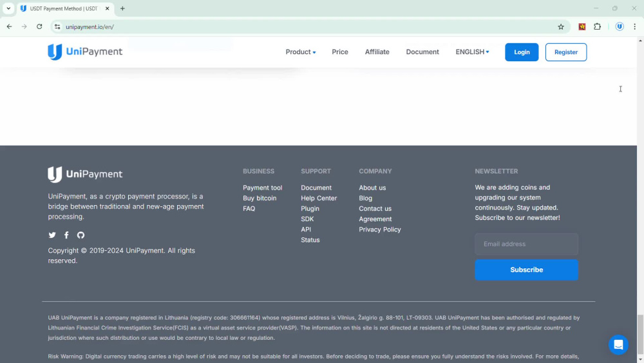
Task: Open the SDK link
Action: point(307,219)
